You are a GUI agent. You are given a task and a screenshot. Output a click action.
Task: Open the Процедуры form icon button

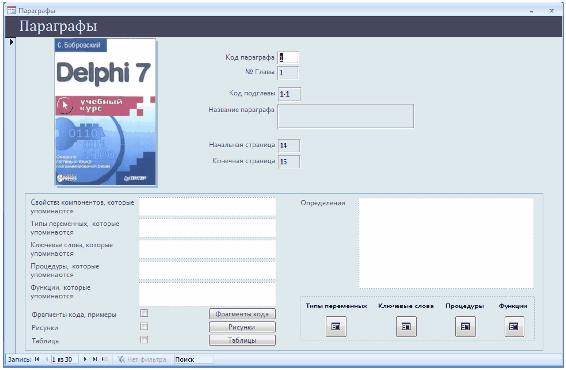click(x=465, y=326)
